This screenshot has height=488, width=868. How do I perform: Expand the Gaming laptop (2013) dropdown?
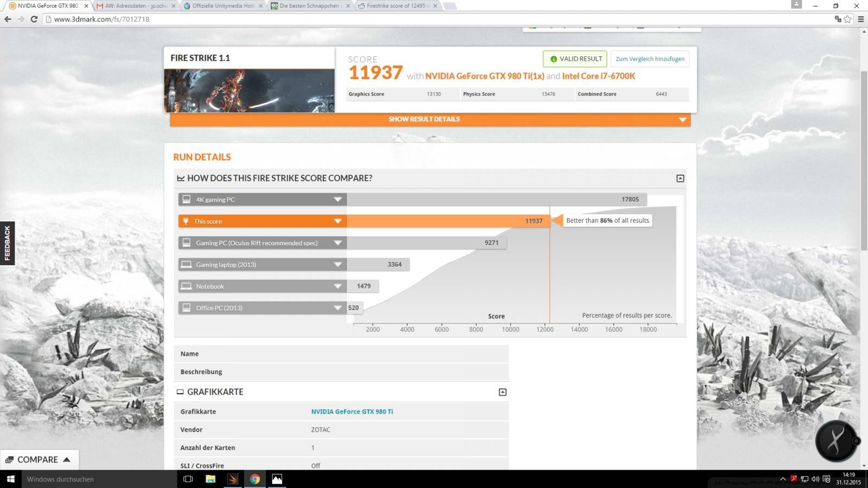coord(337,265)
